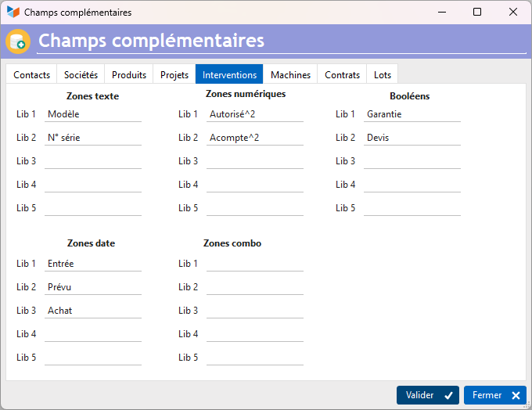Click the X icon on Fermer button
Image resolution: width=532 pixels, height=410 pixels.
click(516, 395)
